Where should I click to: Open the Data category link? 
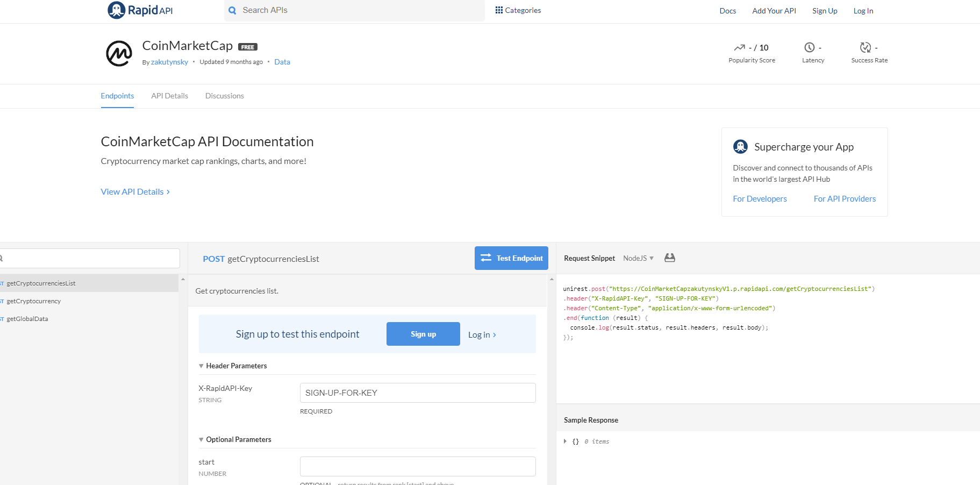tap(282, 62)
